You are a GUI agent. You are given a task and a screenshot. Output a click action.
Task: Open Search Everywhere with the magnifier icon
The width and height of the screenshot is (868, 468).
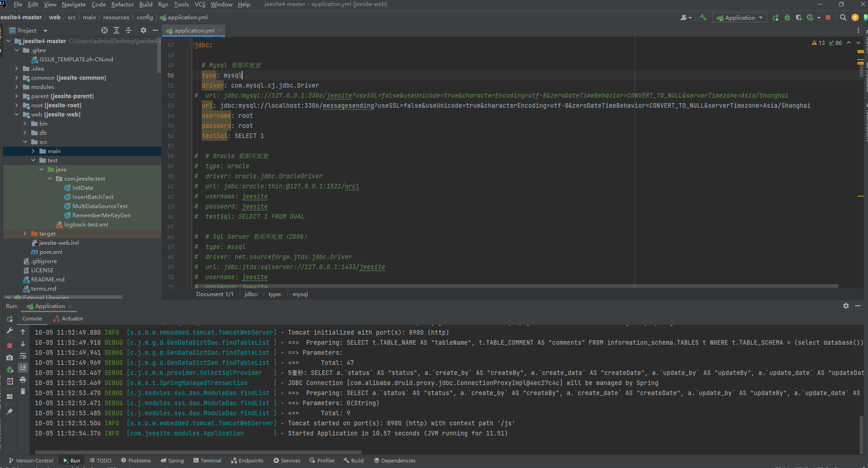coord(843,17)
